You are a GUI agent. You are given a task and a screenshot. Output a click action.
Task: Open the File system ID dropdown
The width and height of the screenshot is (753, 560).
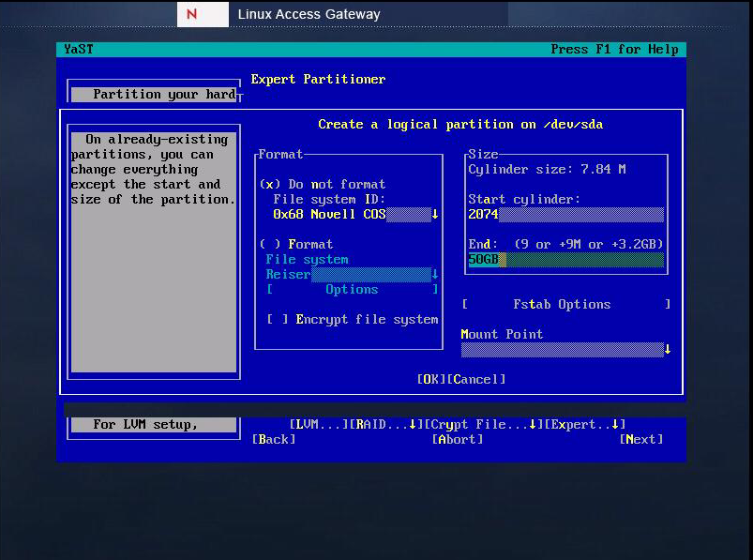click(x=434, y=215)
